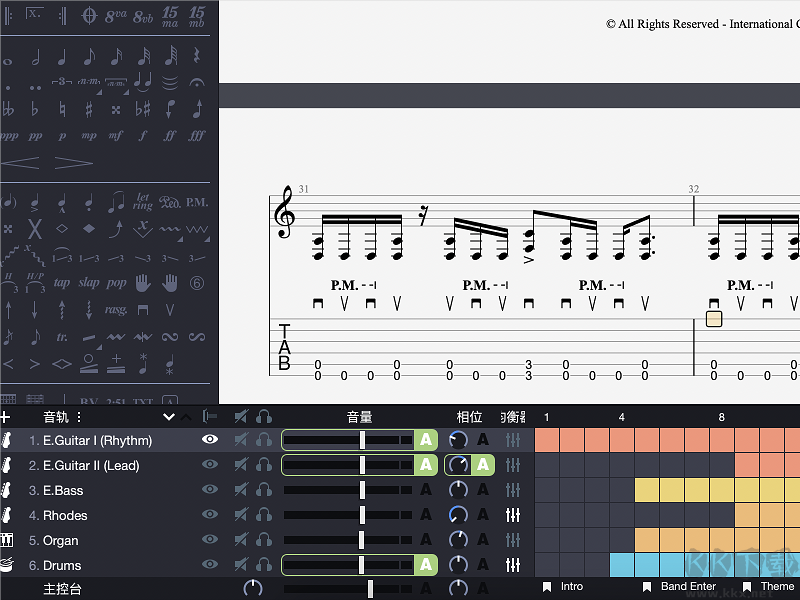Select the P.M. palm mute symbol
This screenshot has width=800, height=600.
tap(196, 203)
